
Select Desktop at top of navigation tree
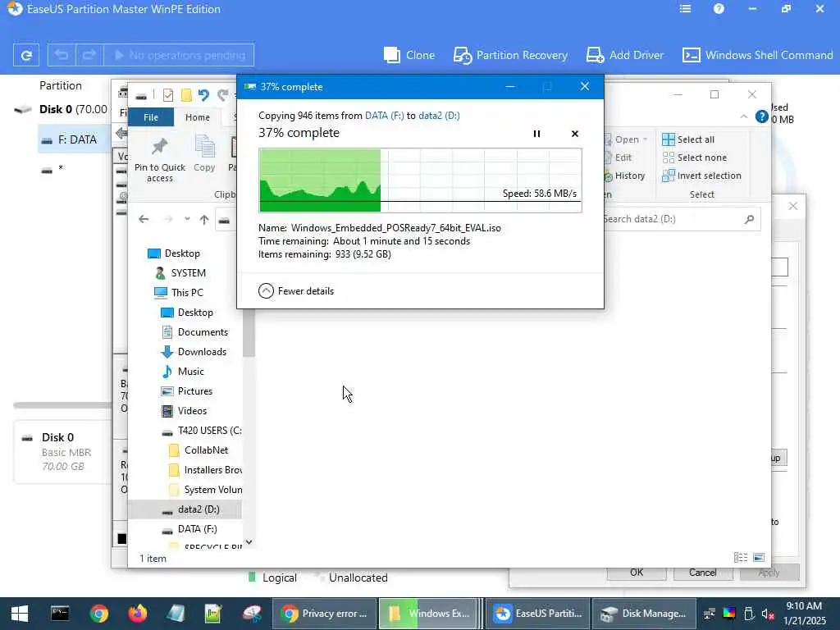[174, 253]
